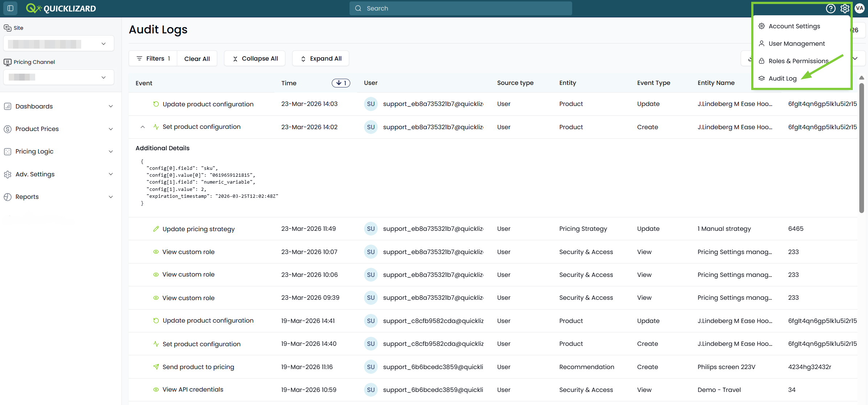The image size is (868, 405).
Task: Open the help question mark icon
Action: 831,8
